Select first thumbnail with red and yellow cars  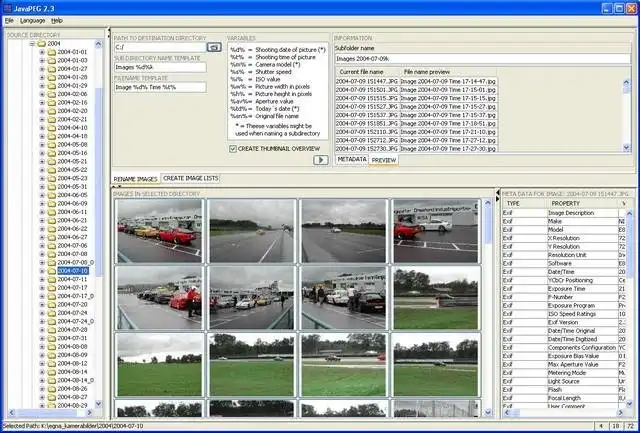pyautogui.click(x=160, y=231)
